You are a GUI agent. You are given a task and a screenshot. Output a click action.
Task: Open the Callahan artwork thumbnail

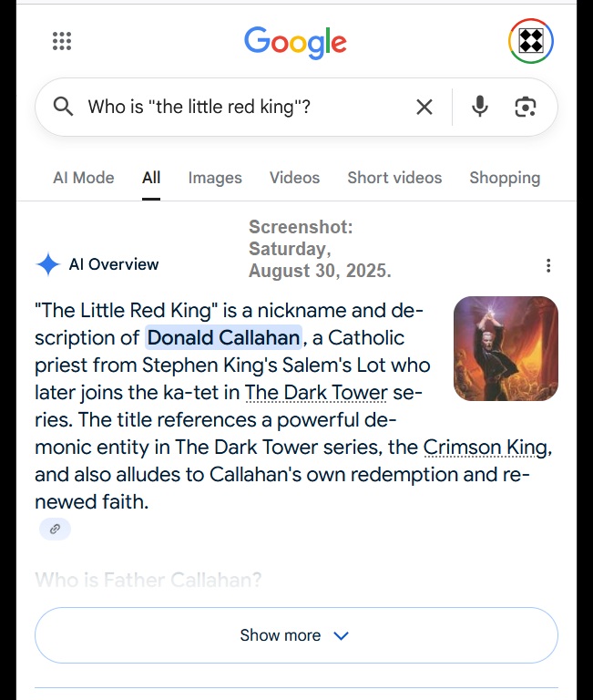506,348
